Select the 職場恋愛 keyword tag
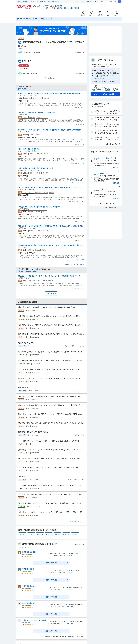 pos(58,534)
